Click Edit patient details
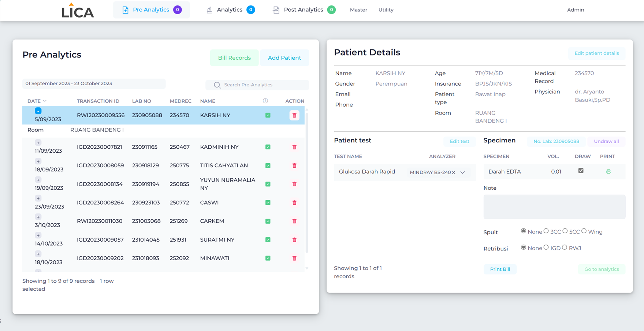This screenshot has height=331, width=644. (597, 53)
